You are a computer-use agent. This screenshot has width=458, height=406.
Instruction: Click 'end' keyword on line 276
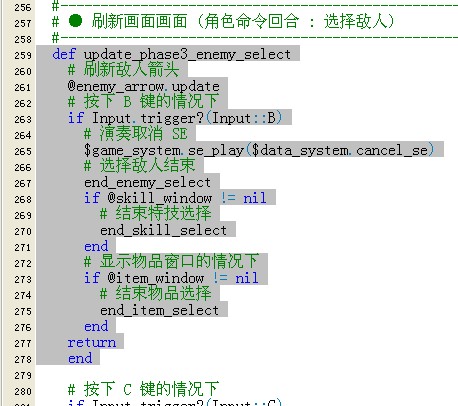(x=96, y=326)
